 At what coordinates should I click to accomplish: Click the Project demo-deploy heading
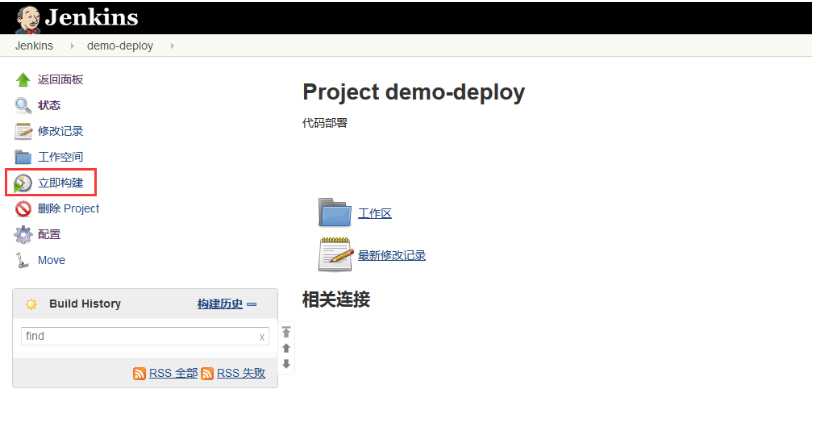pyautogui.click(x=414, y=93)
